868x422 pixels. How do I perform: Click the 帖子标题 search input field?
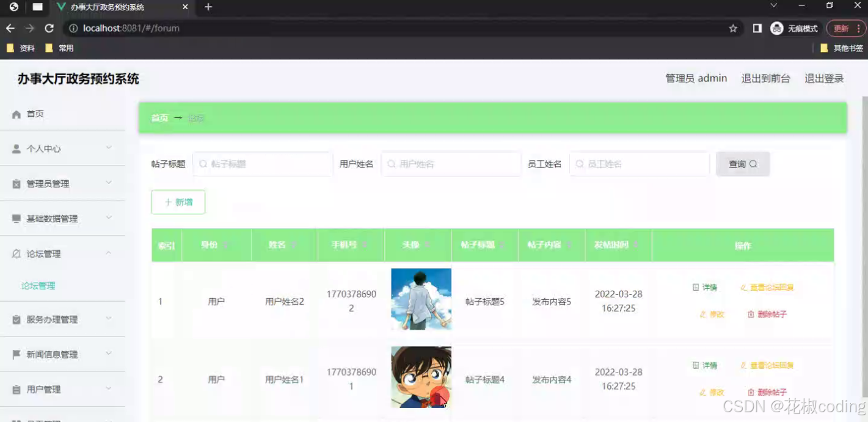[263, 164]
